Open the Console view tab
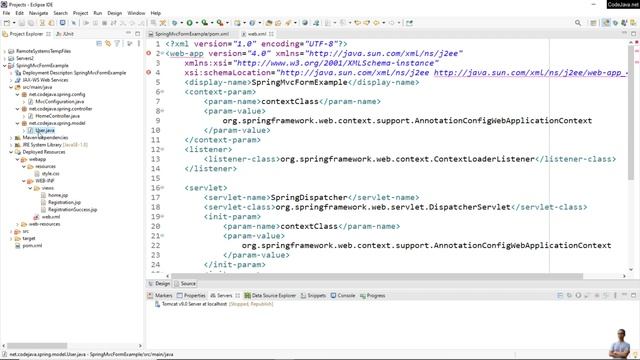 343,296
